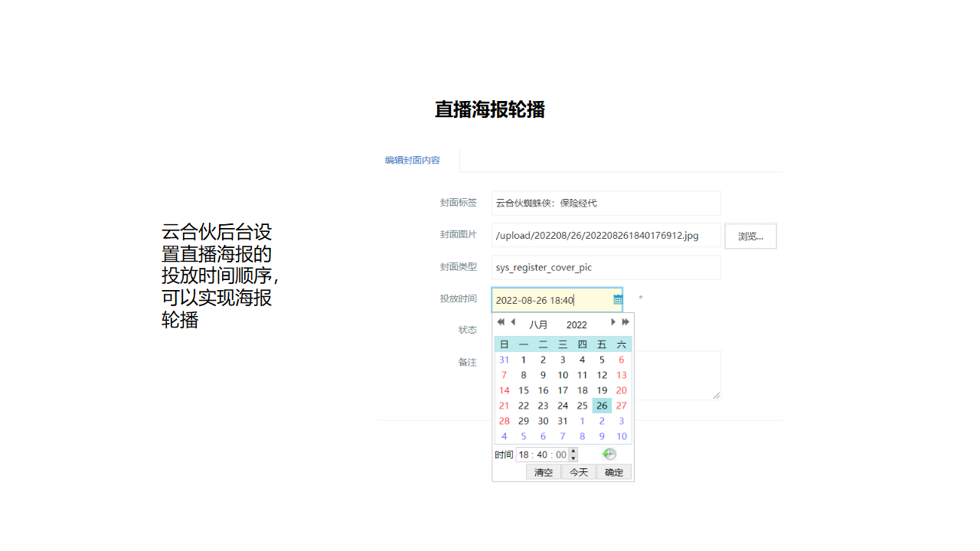Click the 备注 field label
The height and width of the screenshot is (551, 980).
[x=467, y=362]
